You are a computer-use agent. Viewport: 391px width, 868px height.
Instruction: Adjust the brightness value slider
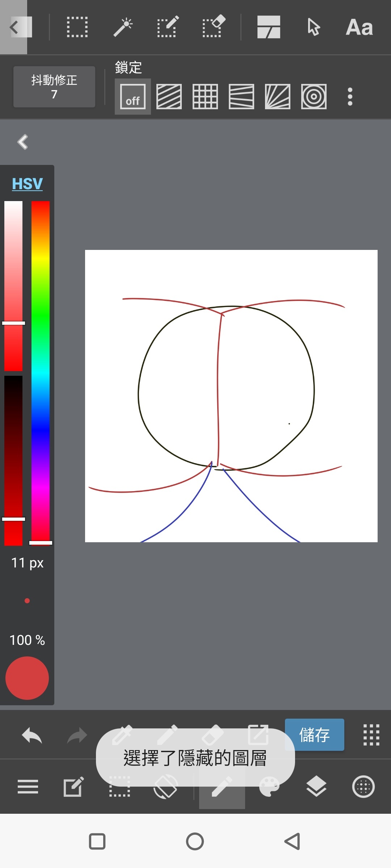coord(13,460)
